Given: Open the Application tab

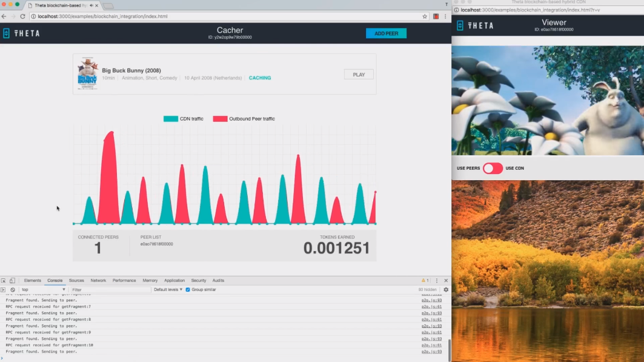Looking at the screenshot, I should (174, 281).
